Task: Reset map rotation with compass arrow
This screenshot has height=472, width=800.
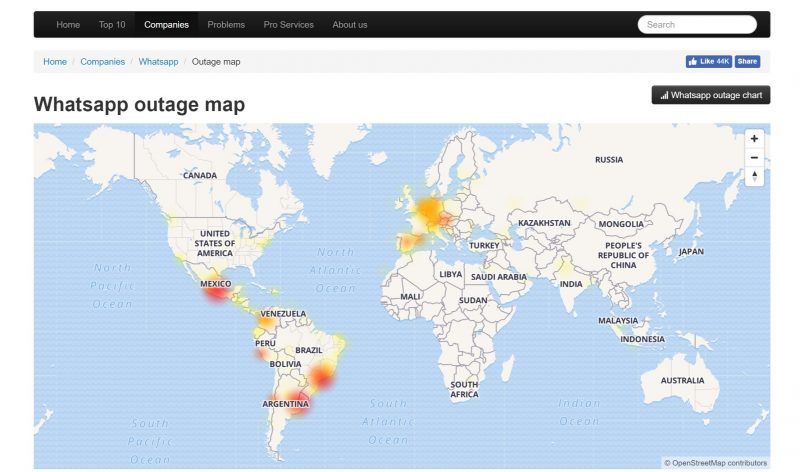Action: coord(754,177)
